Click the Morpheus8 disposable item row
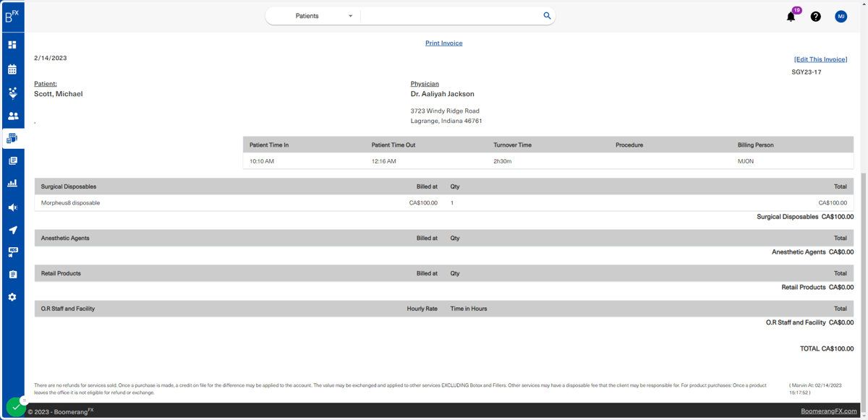The height and width of the screenshot is (420, 868). coord(444,203)
